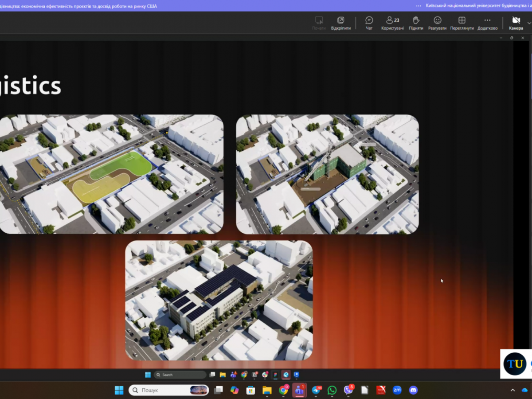Open the Windows Start menu
This screenshot has height=399, width=532.
click(119, 390)
